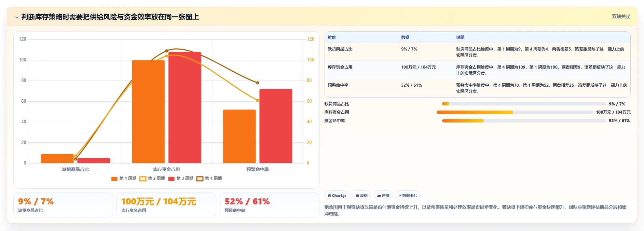The image size is (644, 231).
Task: Click the red 库存资金占用 bar in the chart
Action: pos(185,107)
